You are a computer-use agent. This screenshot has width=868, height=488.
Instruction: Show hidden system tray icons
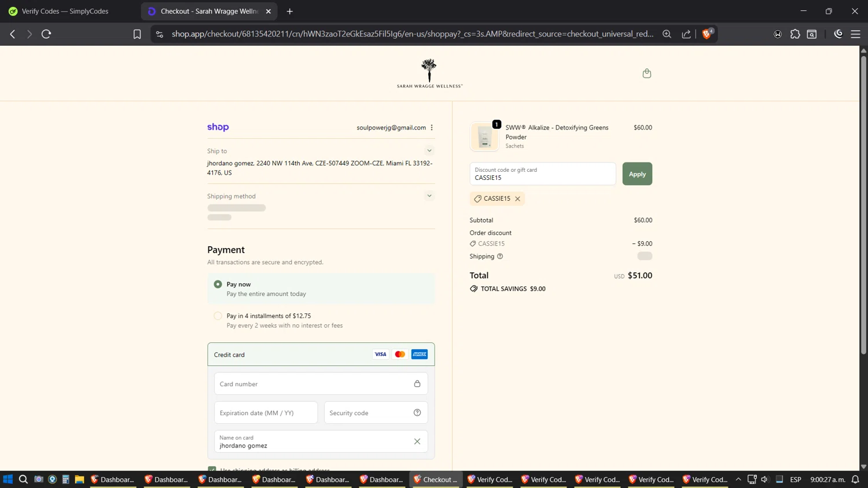[738, 479]
